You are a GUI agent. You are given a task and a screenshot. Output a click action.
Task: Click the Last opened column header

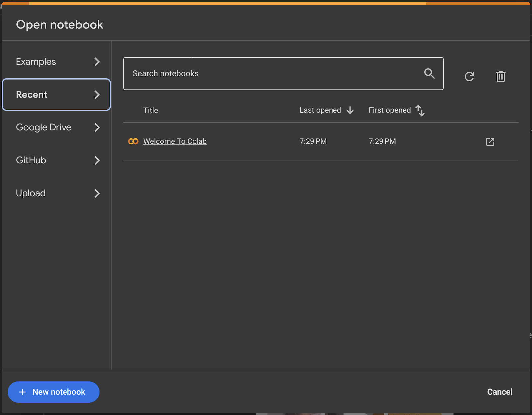coord(320,110)
